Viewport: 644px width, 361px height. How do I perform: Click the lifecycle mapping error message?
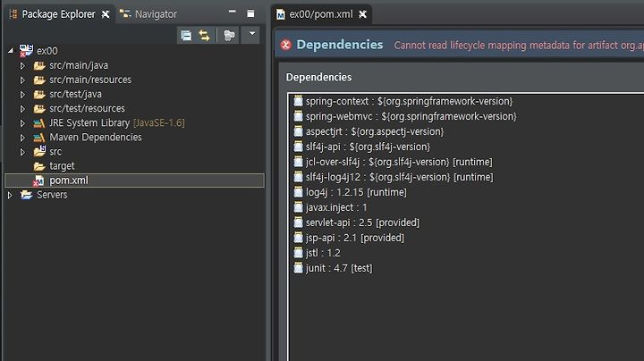click(x=519, y=45)
